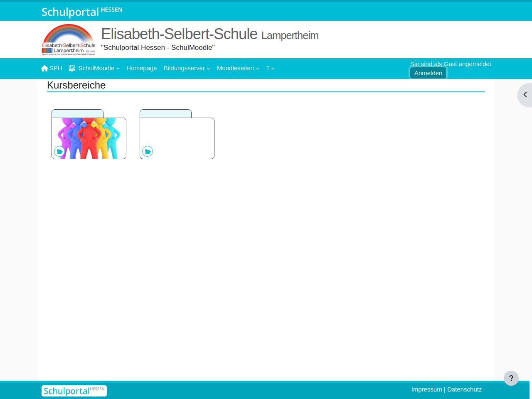This screenshot has height=399, width=532.
Task: Select SPH in the navigation bar
Action: pyautogui.click(x=56, y=68)
